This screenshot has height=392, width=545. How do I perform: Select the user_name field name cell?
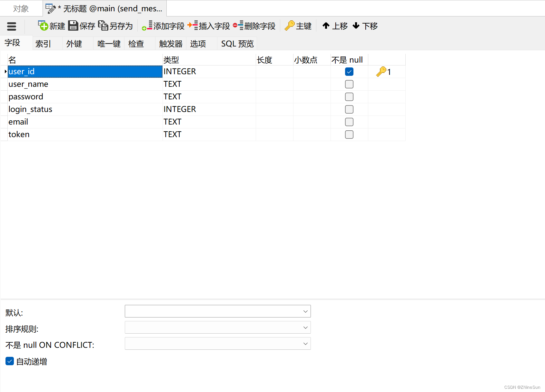(85, 84)
